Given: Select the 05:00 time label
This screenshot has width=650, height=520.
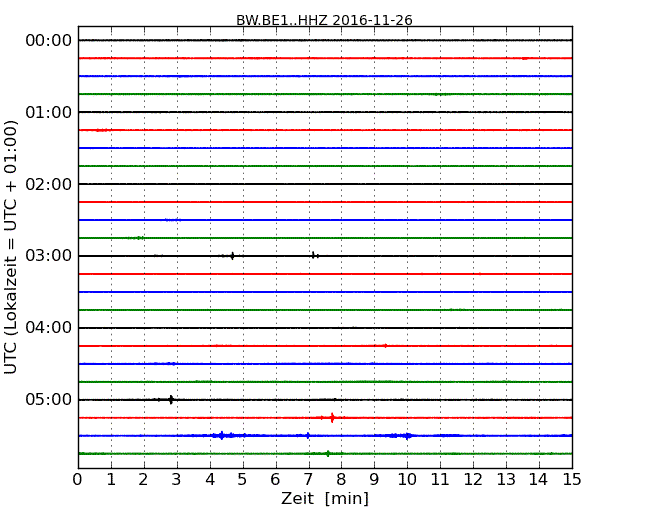Looking at the screenshot, I should click(x=49, y=399).
